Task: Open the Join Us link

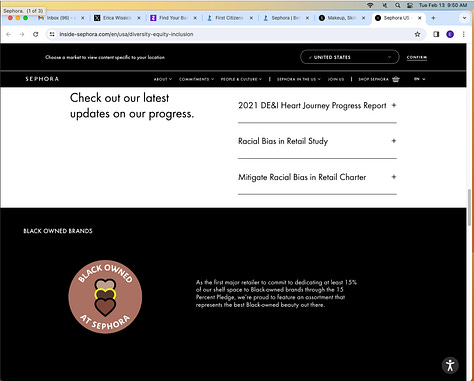Action: 336,79
